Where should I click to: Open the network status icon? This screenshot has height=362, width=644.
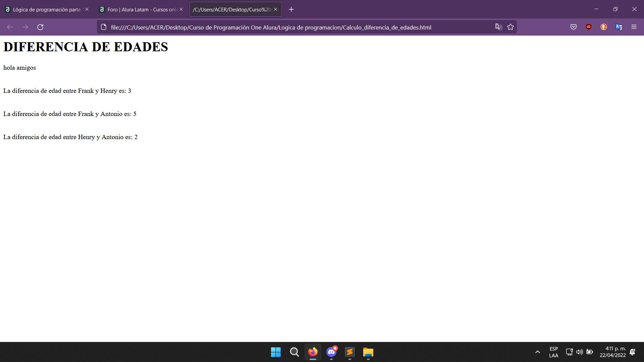tap(569, 352)
